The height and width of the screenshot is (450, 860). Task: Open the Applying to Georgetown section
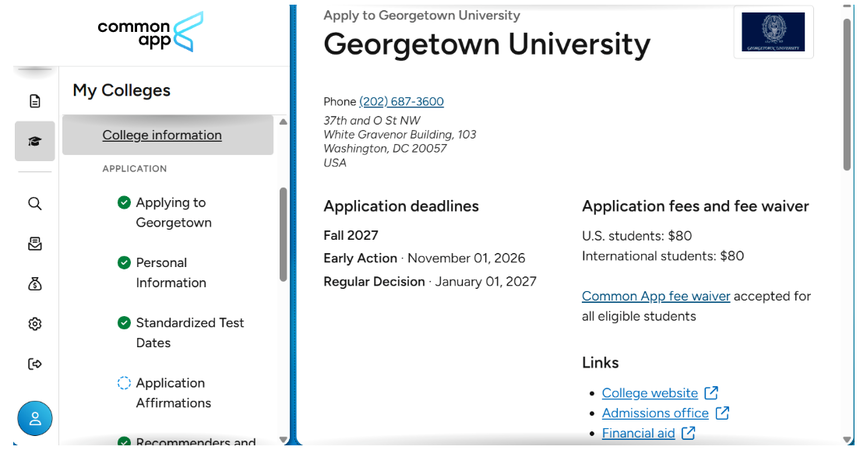click(x=174, y=212)
